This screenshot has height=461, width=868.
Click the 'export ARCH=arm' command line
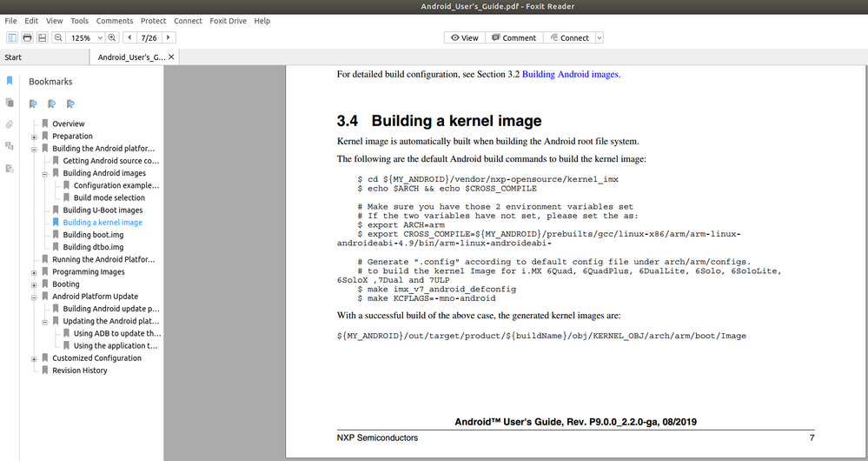[x=401, y=225]
